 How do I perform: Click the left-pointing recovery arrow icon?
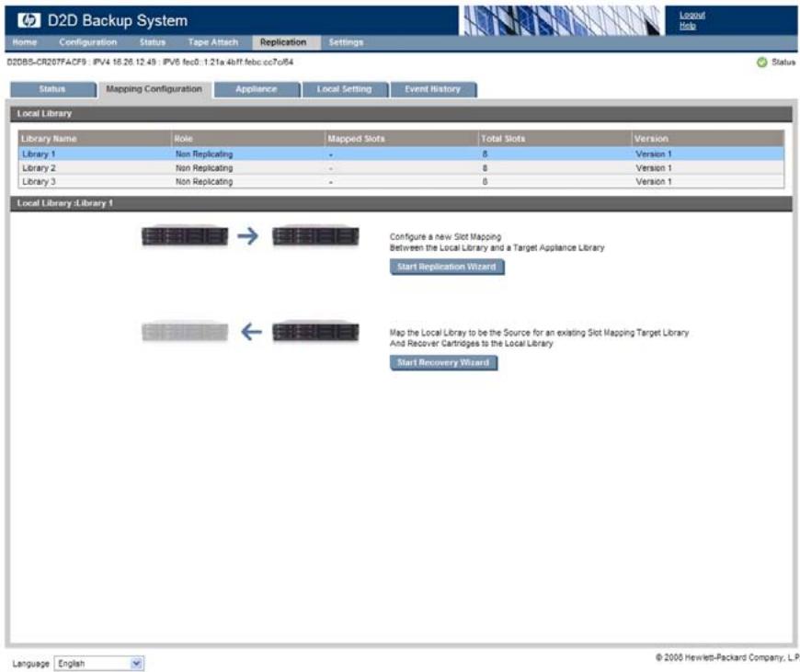click(x=251, y=332)
